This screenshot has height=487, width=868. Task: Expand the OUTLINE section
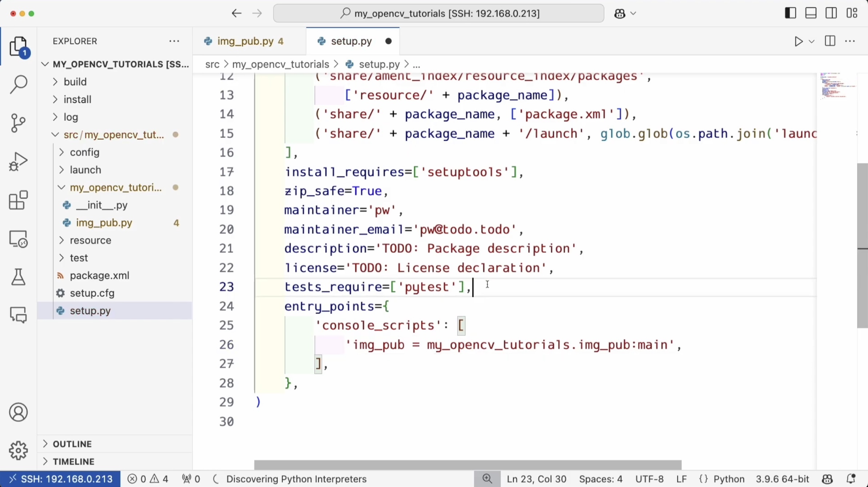tap(72, 444)
